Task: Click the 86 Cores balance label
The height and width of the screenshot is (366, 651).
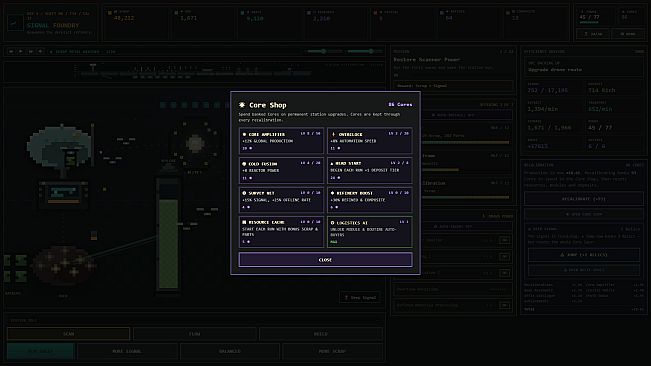Action: [x=400, y=105]
